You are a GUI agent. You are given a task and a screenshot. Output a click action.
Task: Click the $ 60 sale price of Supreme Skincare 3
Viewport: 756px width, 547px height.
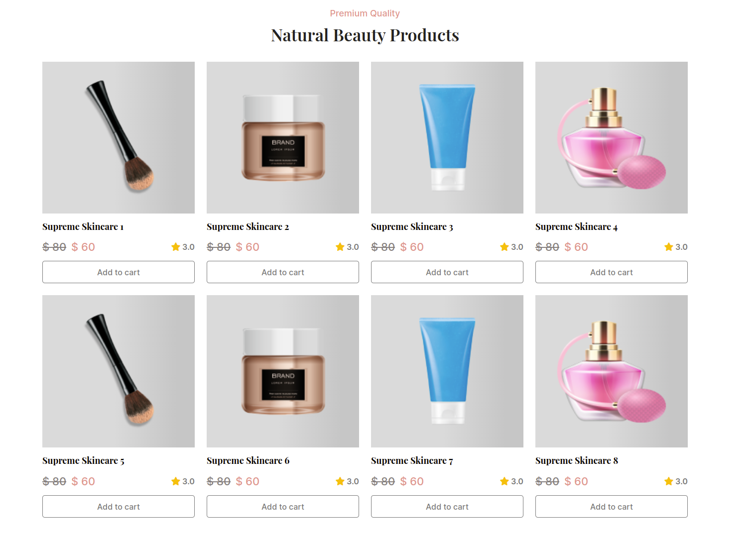tap(412, 247)
